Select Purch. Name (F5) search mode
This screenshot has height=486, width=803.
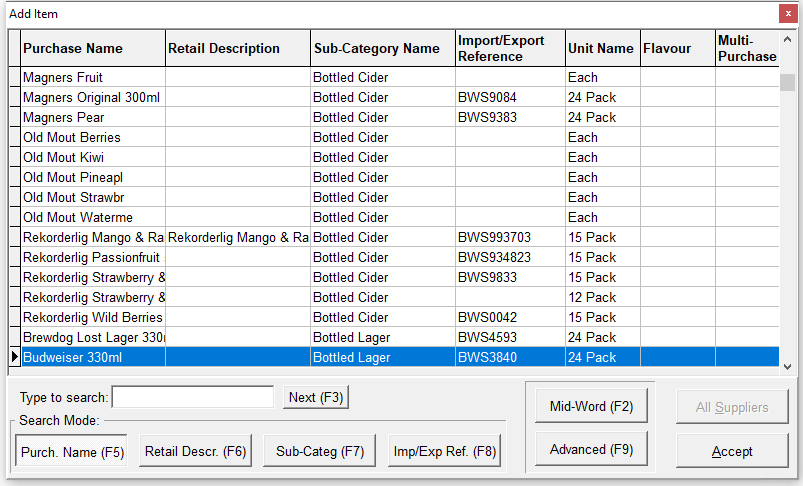71,452
